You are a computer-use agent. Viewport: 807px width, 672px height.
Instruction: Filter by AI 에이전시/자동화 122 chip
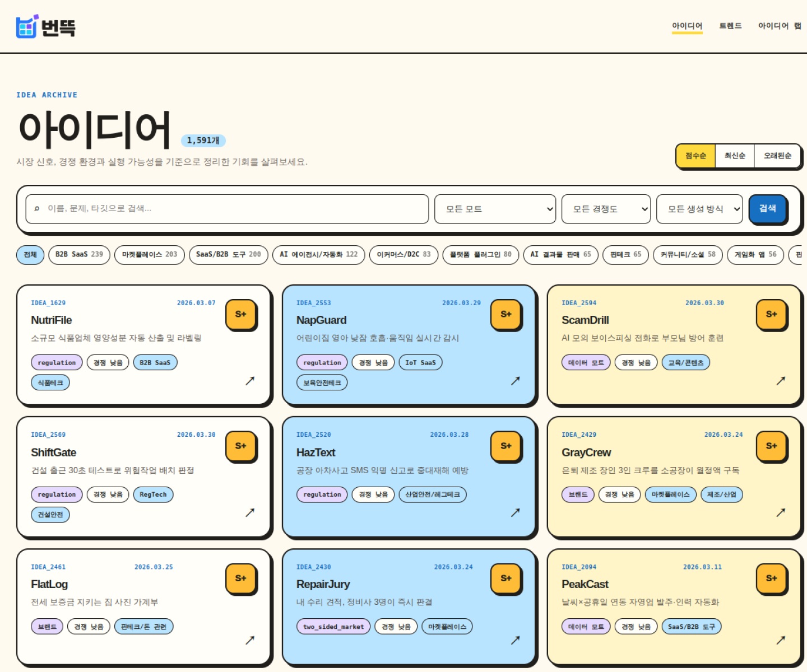pyautogui.click(x=319, y=255)
